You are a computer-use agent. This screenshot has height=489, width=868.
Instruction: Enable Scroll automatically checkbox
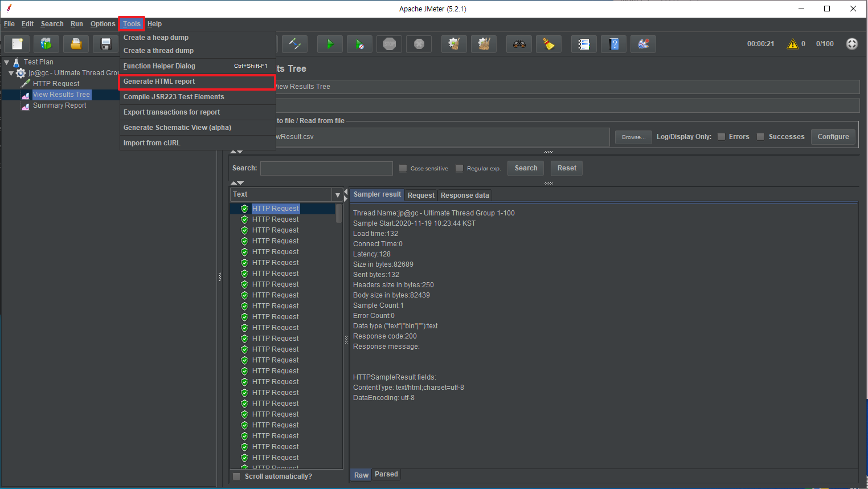click(x=236, y=476)
